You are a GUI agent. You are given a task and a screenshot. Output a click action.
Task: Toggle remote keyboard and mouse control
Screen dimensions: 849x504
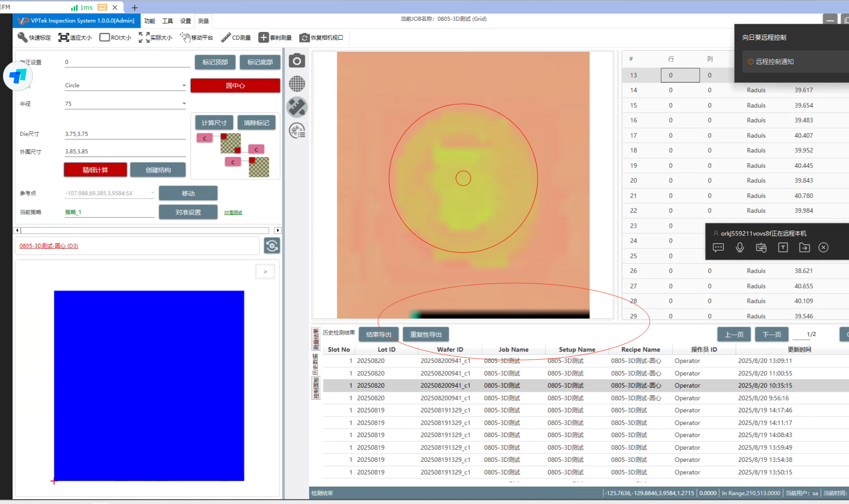(x=761, y=248)
